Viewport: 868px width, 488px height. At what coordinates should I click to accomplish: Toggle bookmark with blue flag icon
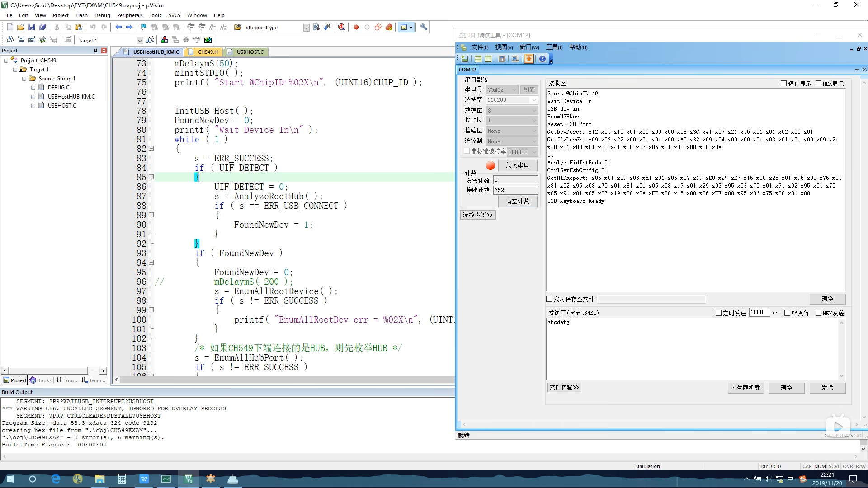143,28
